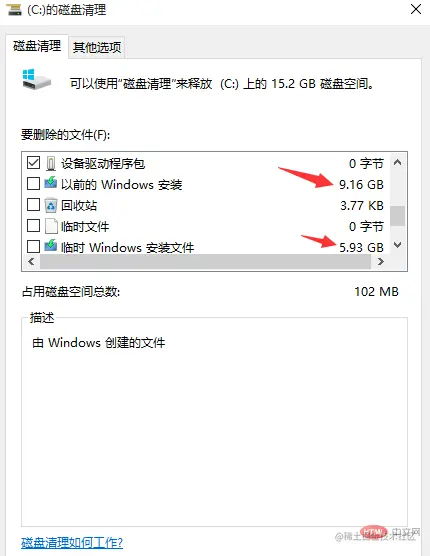Click the Disk Cleanup title bar icon
Screen dimensions: 430x556
tap(14, 9)
